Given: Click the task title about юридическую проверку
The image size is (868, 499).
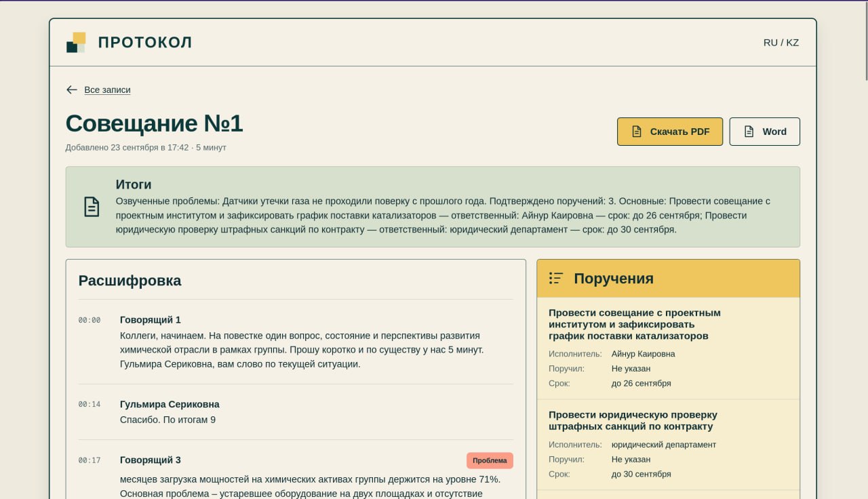Looking at the screenshot, I should tap(633, 420).
